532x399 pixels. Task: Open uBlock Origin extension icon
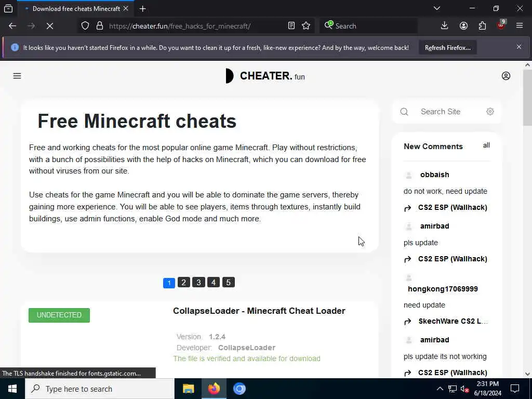501,25
